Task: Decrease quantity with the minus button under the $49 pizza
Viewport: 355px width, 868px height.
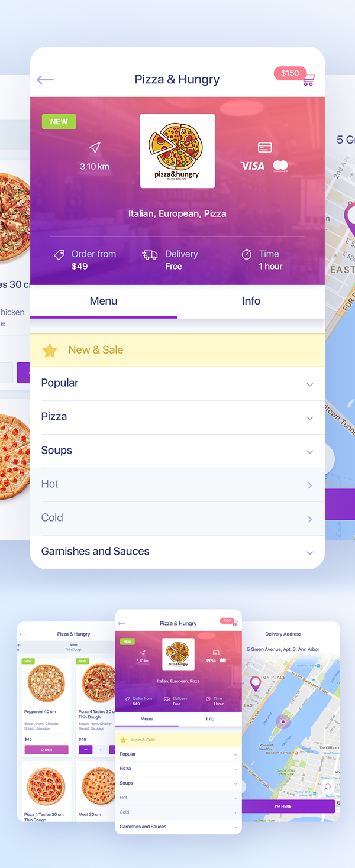Action: [85, 750]
